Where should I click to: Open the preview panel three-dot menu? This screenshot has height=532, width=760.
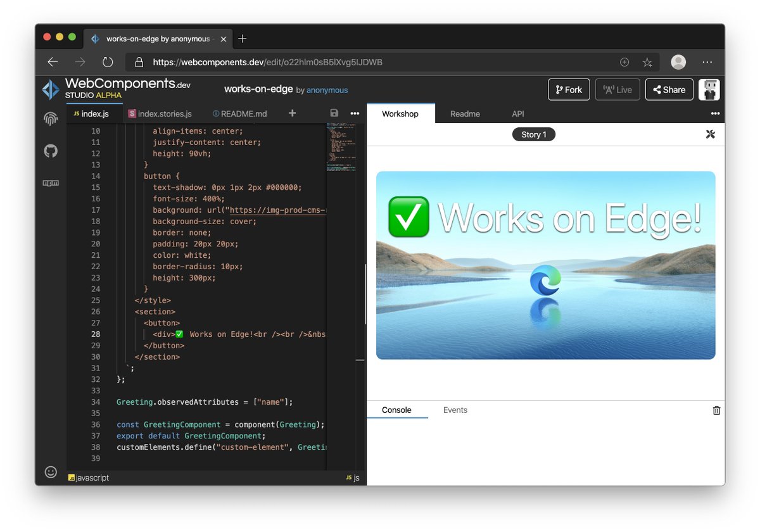pos(715,113)
